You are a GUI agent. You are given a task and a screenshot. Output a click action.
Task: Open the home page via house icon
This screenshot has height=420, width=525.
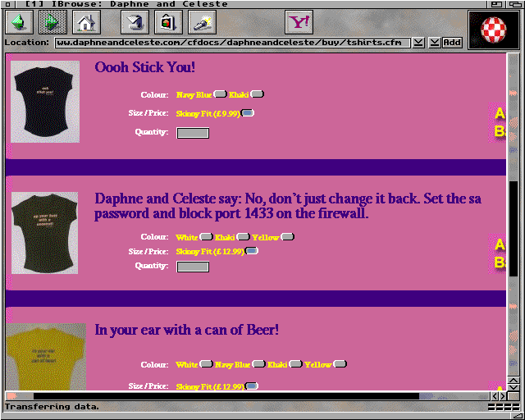coord(86,22)
